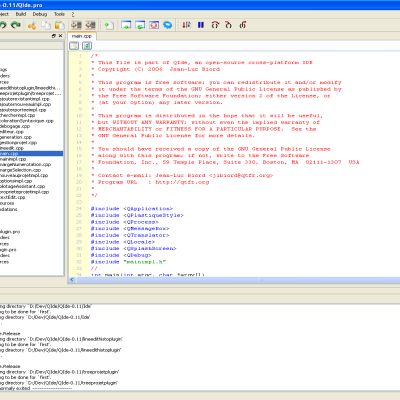The height and width of the screenshot is (400, 400).
Task: Click the '#include <QTranslator>' code line
Action: coord(130,235)
